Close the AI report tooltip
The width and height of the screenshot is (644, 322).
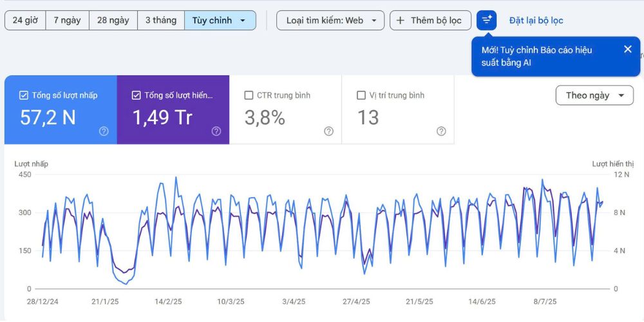627,50
